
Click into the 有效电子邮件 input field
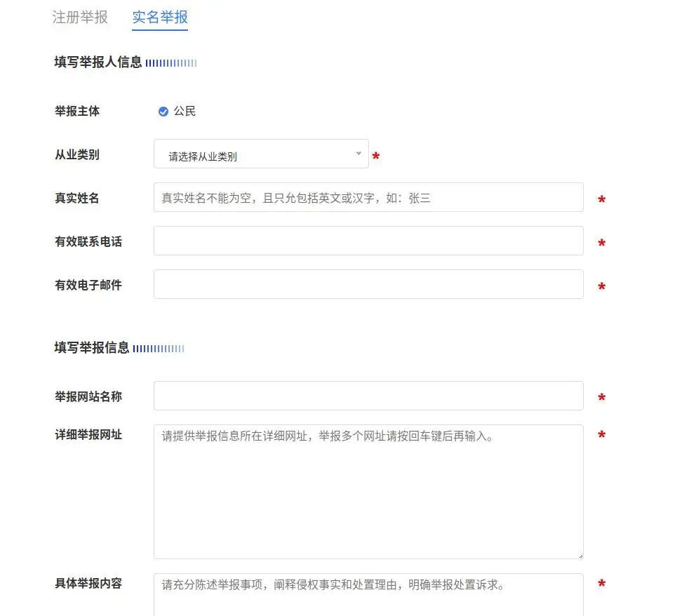(368, 284)
